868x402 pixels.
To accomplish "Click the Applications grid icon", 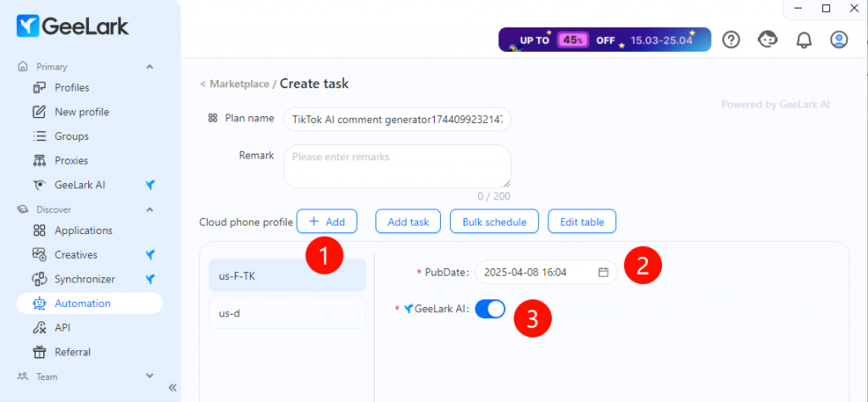I will (x=39, y=231).
